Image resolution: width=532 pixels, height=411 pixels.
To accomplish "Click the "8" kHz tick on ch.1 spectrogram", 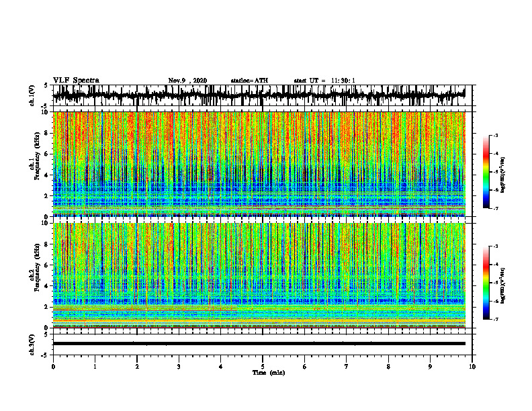I will (46, 133).
